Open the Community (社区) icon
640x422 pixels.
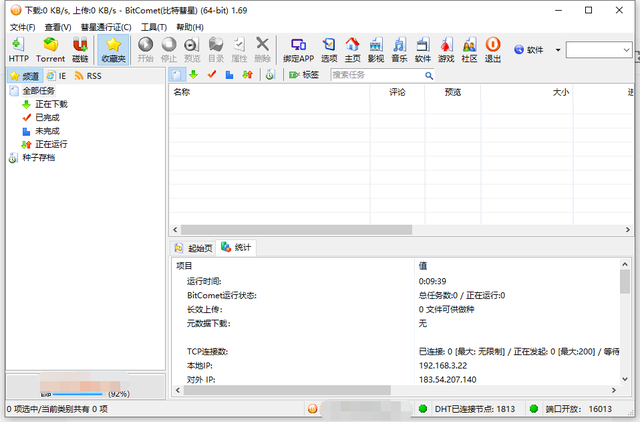pos(469,50)
